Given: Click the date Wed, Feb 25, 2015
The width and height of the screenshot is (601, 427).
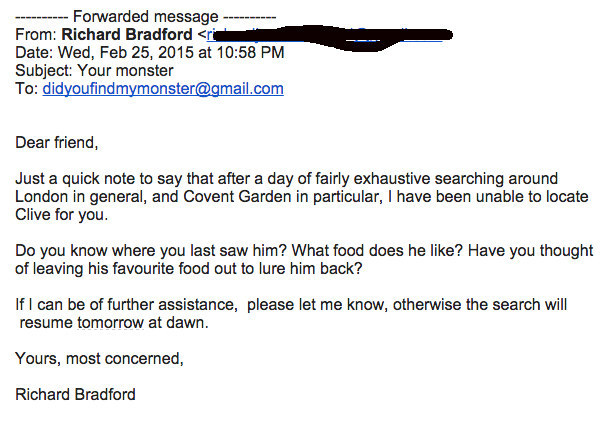Looking at the screenshot, I should coord(126,53).
